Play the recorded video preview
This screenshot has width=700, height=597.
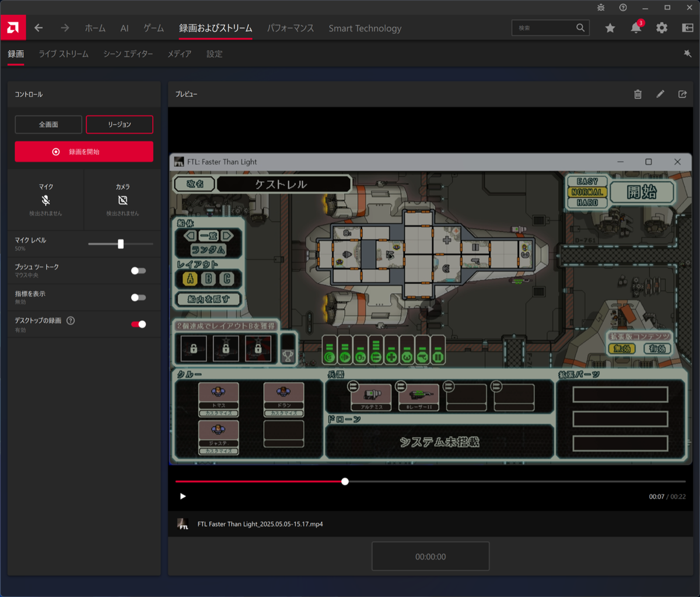(183, 496)
